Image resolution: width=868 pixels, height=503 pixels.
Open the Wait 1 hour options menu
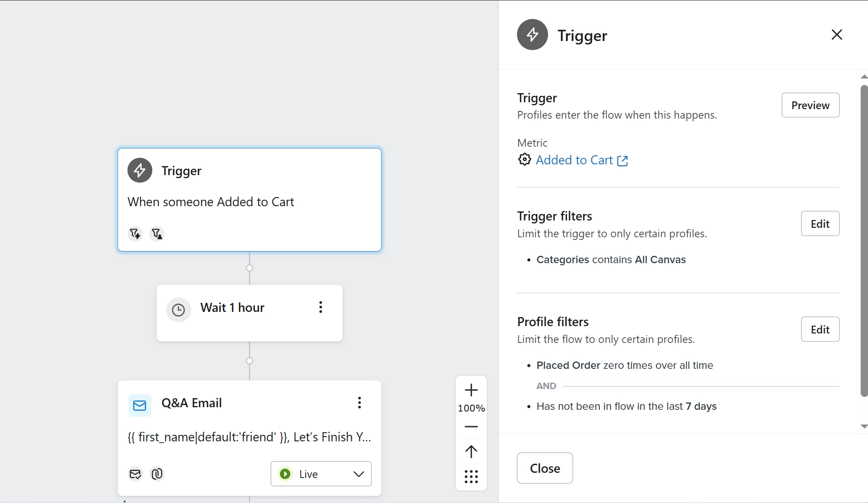coord(320,307)
